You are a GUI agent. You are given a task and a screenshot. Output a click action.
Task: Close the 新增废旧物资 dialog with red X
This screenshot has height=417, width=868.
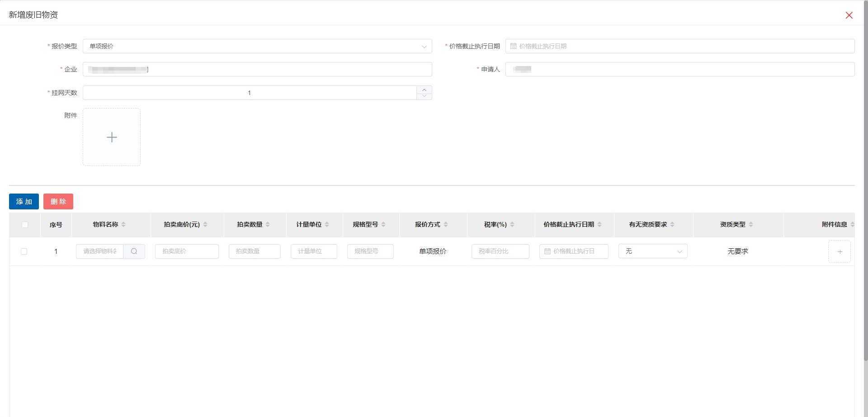pos(849,15)
